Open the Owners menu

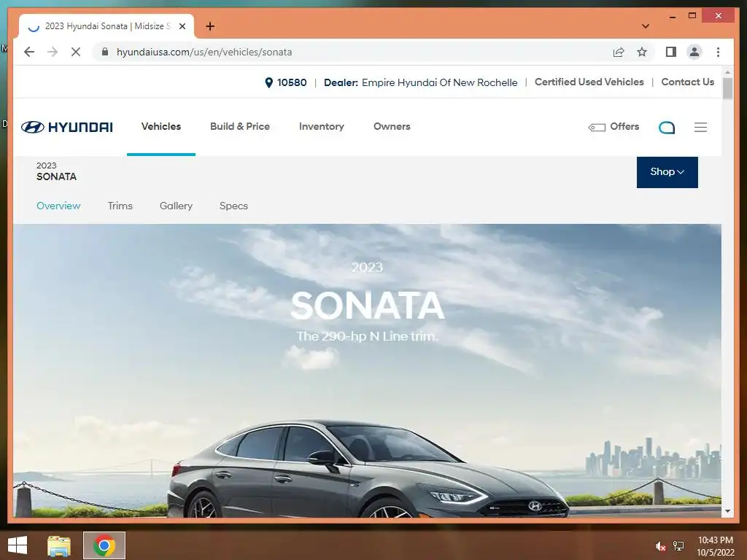392,127
